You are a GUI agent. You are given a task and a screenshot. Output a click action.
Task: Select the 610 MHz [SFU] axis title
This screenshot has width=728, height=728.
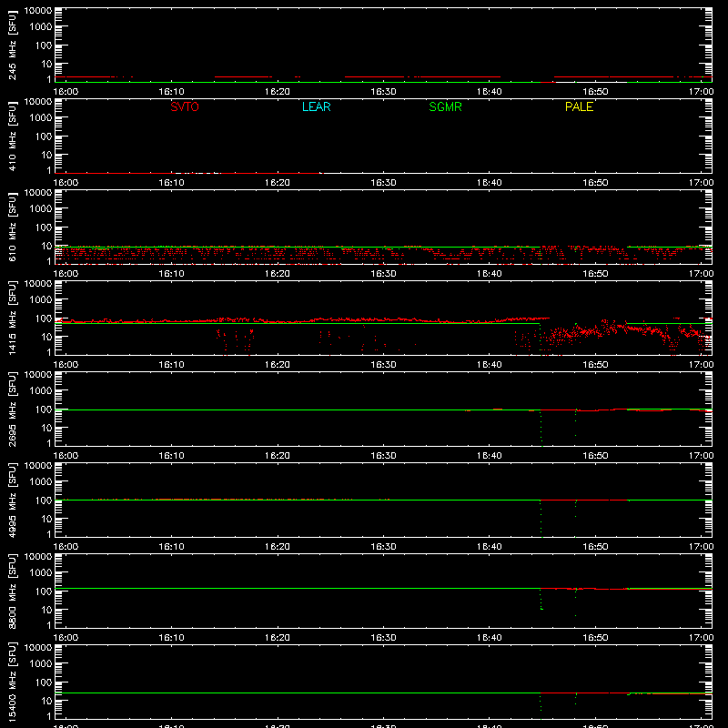coord(12,227)
